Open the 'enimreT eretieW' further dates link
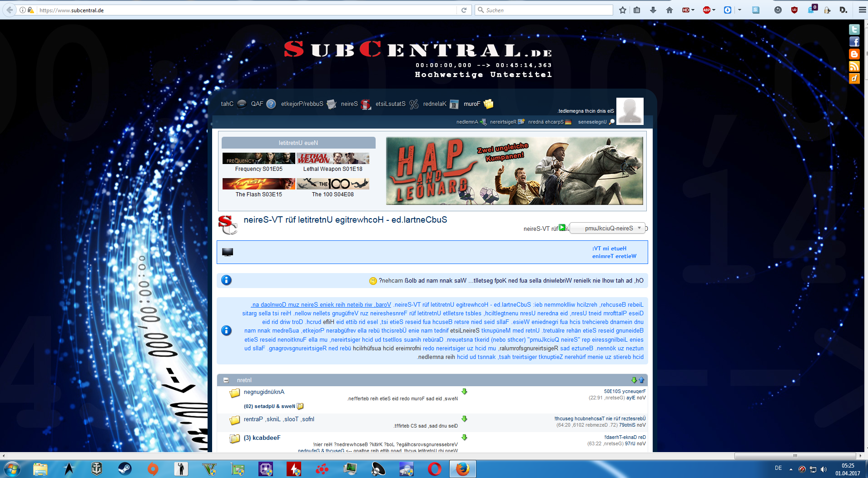This screenshot has height=478, width=868. [614, 256]
